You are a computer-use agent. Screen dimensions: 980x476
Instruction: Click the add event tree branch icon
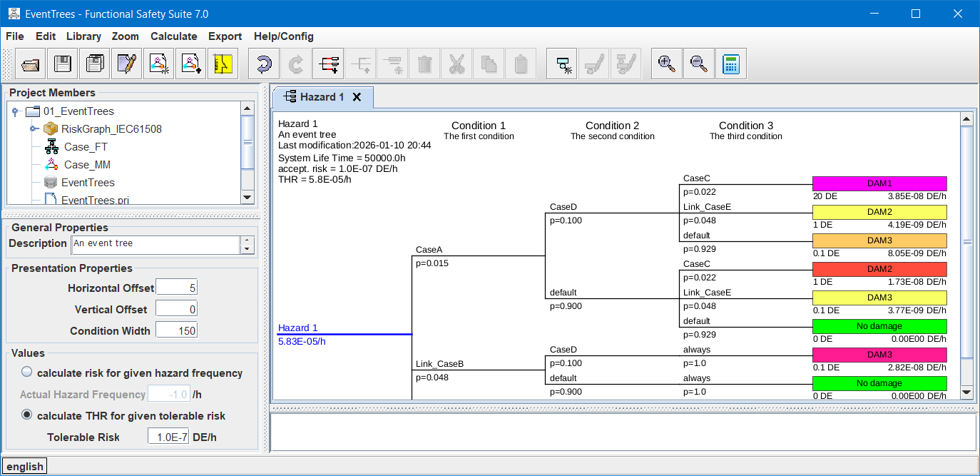(328, 64)
